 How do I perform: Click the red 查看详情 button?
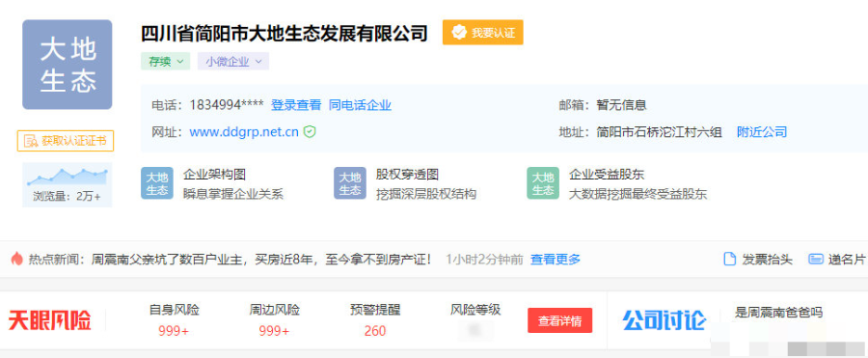pyautogui.click(x=559, y=320)
